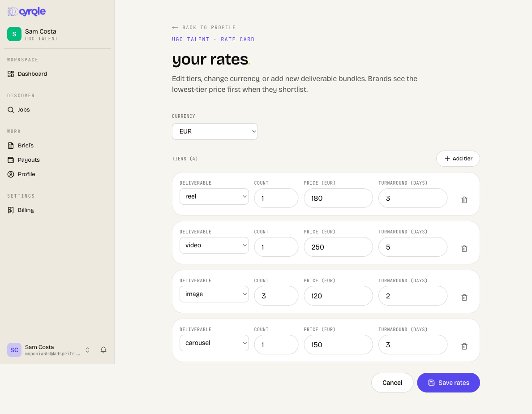The image size is (532, 414).
Task: Click the Cyrqle logo
Action: (26, 12)
